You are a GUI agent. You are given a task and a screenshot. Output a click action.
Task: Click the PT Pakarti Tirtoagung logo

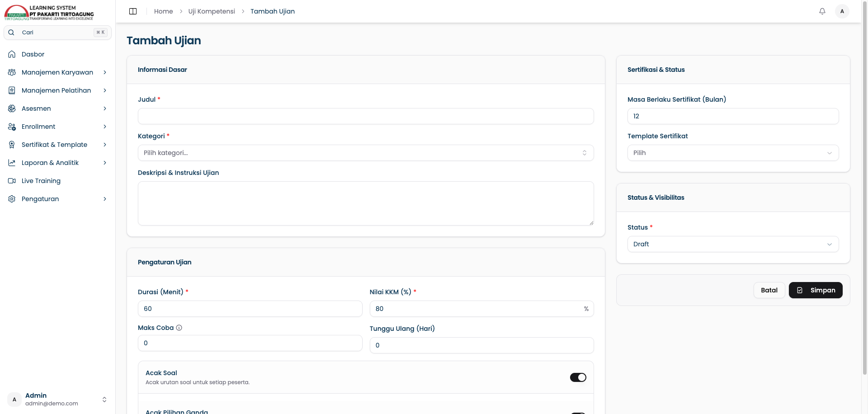[x=49, y=13]
